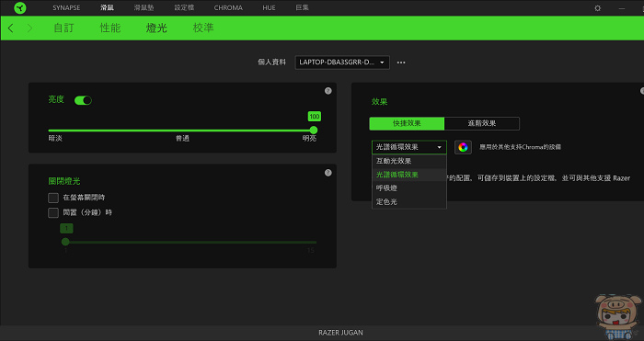Switch to the 校準 sub-tab
The width and height of the screenshot is (644, 341).
pyautogui.click(x=203, y=28)
